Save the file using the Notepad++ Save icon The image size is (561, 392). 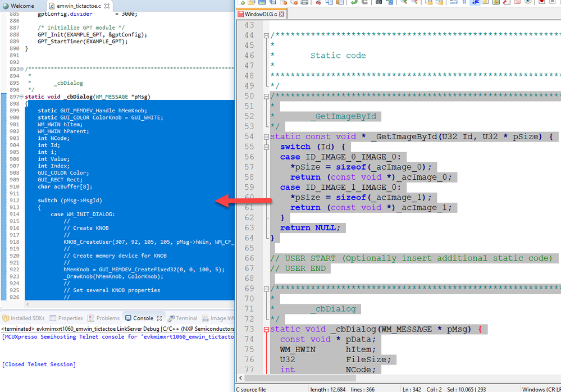pos(262,2)
